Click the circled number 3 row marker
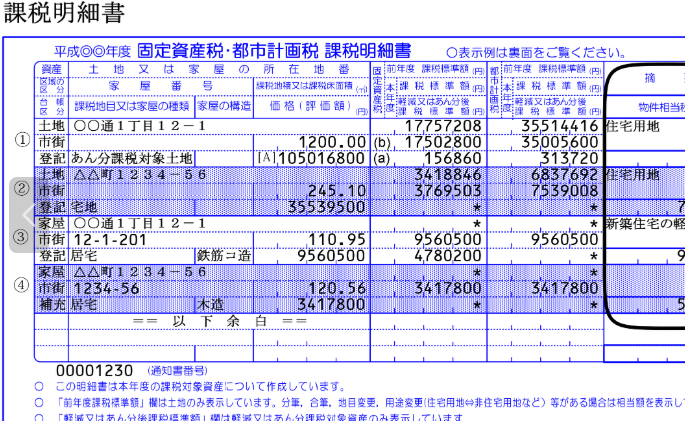This screenshot has height=421, width=685. click(x=21, y=238)
